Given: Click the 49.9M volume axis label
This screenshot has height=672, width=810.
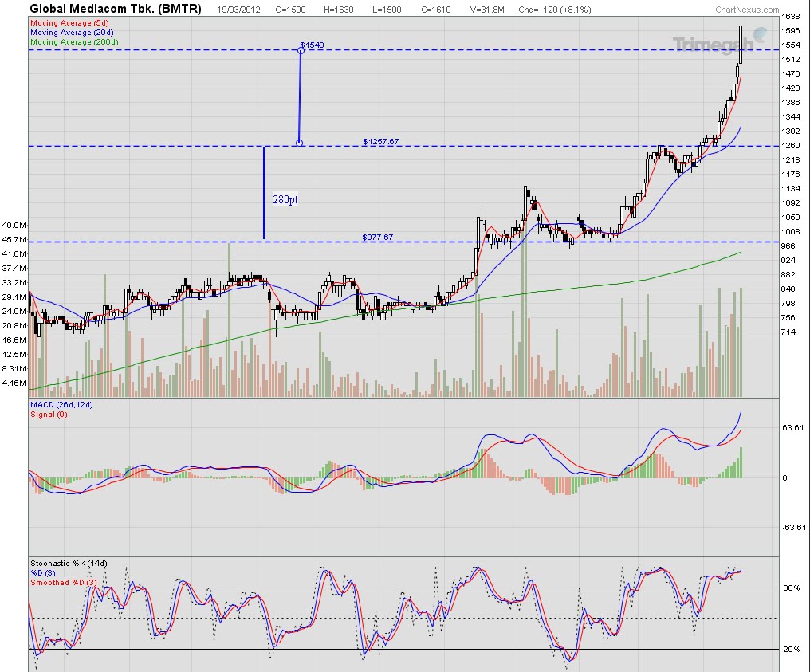Looking at the screenshot, I should (x=14, y=226).
